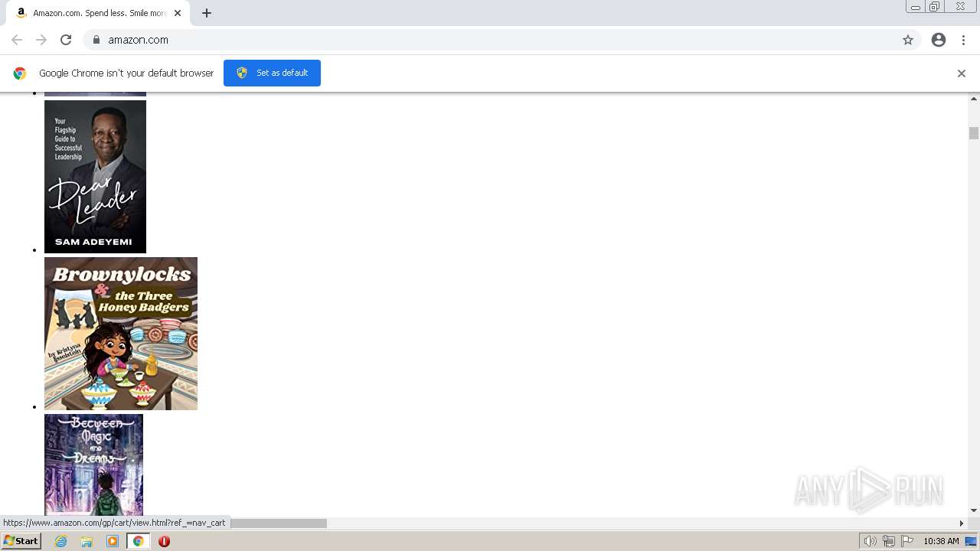Reload the Amazon page
The image size is (980, 551).
coord(66,40)
